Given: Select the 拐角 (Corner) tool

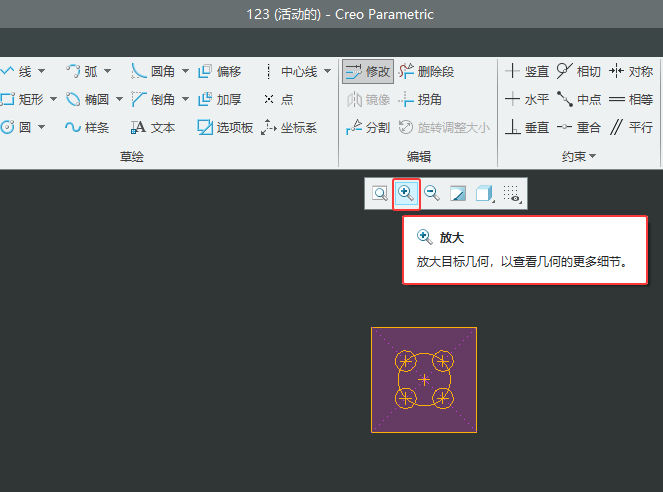Looking at the screenshot, I should tap(420, 100).
